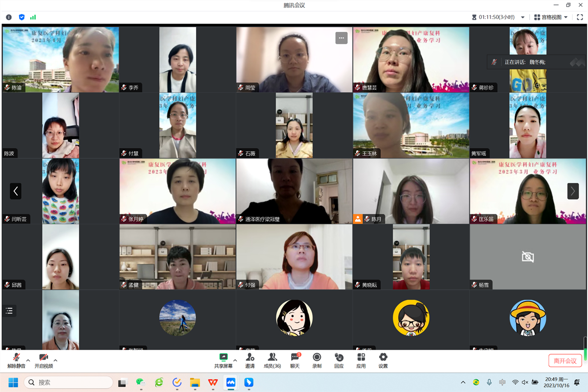Open the chat (聊天) panel

pyautogui.click(x=295, y=361)
